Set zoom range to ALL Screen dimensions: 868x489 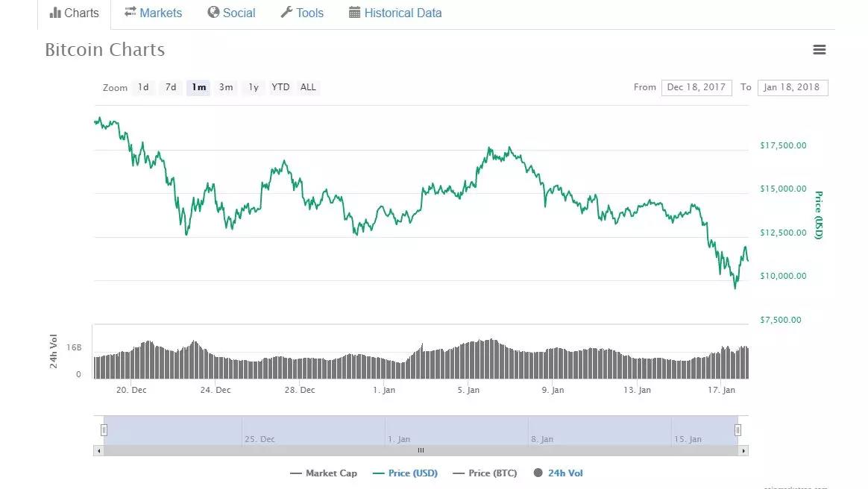[308, 87]
